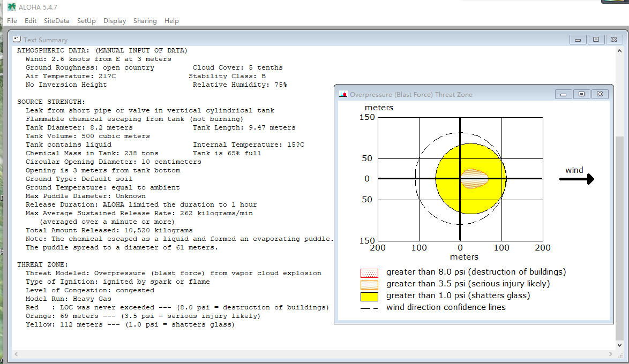Click the wind direction arrow

577,179
